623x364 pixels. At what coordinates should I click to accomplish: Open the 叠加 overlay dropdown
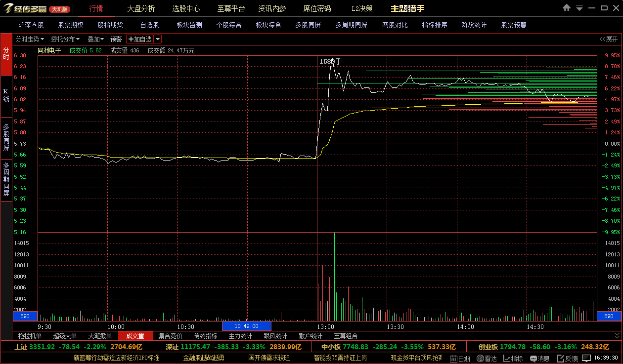point(95,39)
